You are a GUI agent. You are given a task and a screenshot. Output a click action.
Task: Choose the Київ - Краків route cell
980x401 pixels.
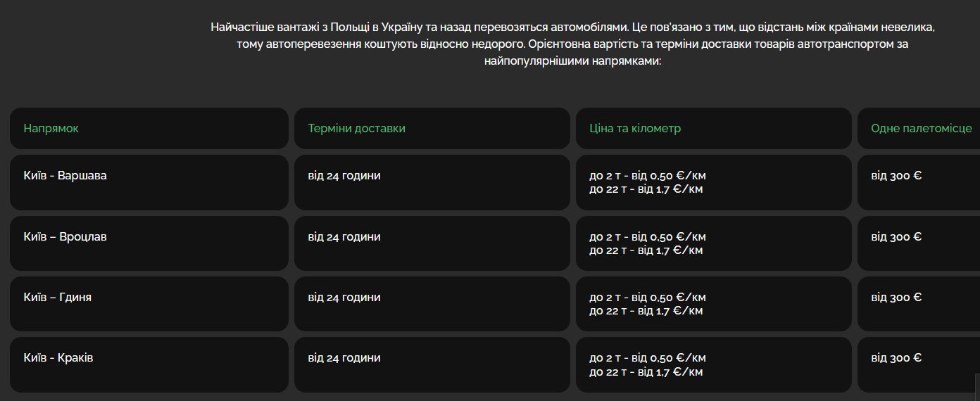149,364
